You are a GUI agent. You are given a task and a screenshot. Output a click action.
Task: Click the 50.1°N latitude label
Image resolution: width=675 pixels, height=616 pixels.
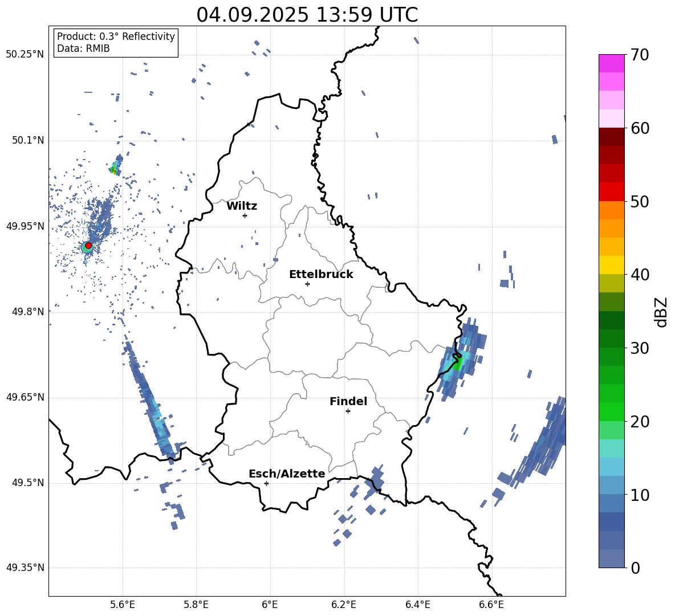pos(28,140)
